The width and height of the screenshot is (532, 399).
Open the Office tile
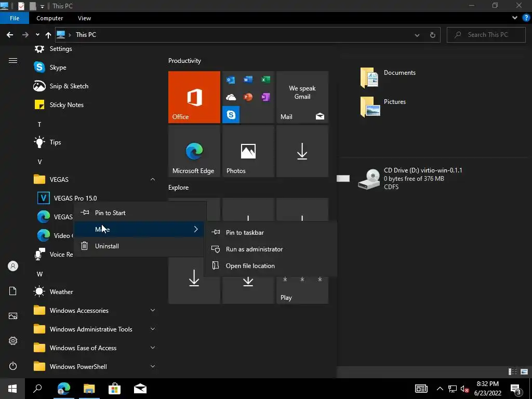pos(194,97)
